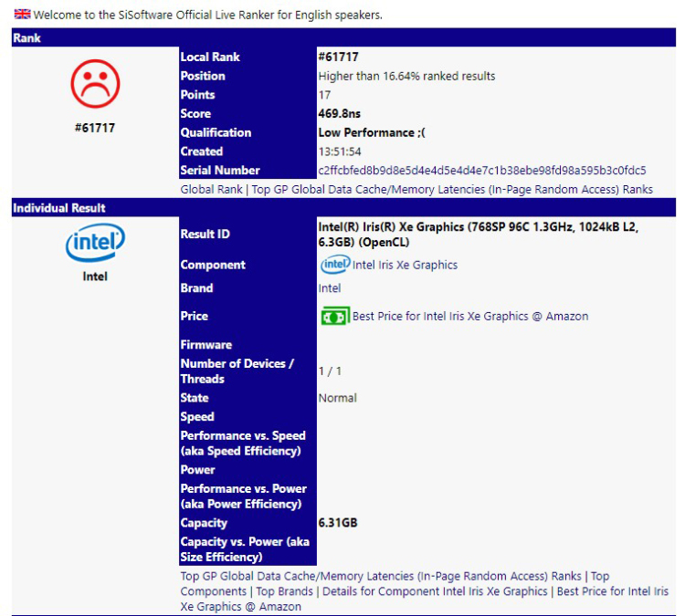Click the Performance vs. Power label
Image resolution: width=685 pixels, height=616 pixels.
[244, 496]
